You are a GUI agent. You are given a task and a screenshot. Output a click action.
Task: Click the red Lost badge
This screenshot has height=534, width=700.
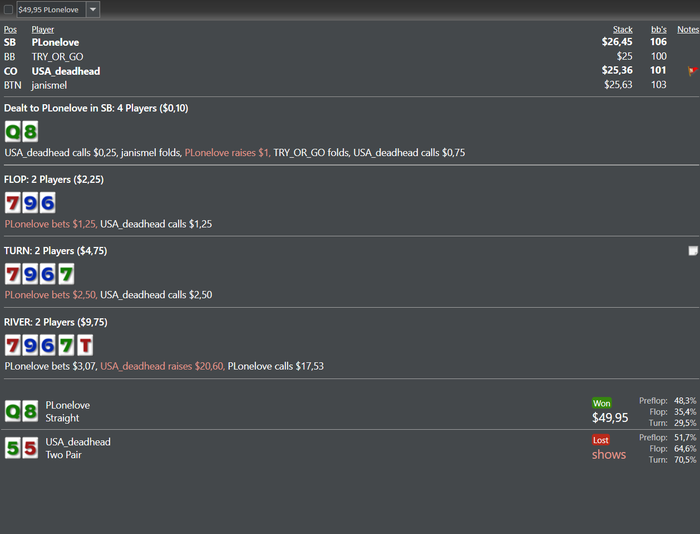600,440
